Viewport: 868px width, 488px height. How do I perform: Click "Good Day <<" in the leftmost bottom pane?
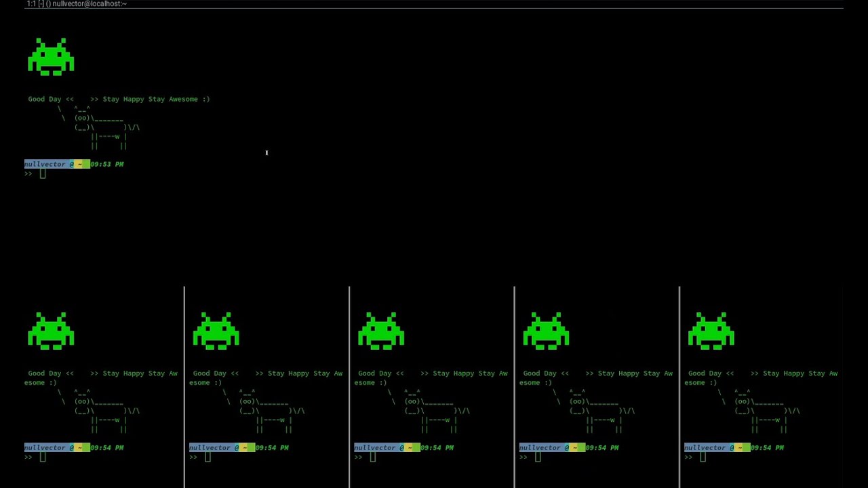pyautogui.click(x=51, y=373)
